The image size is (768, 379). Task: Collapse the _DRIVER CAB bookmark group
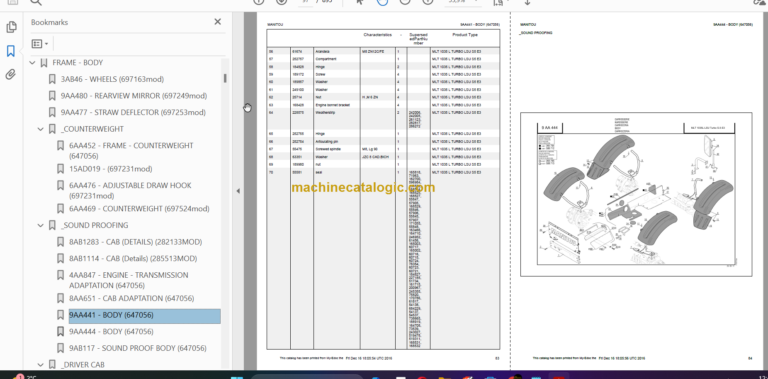[41, 364]
